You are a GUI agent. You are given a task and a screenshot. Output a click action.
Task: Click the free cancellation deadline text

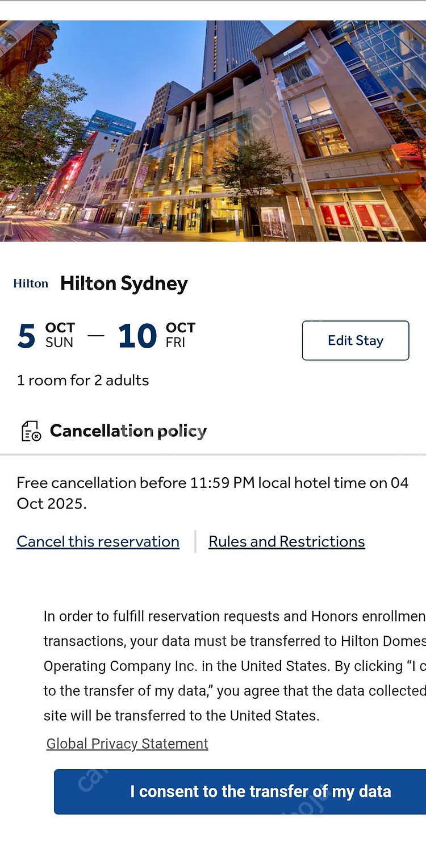coord(213,493)
